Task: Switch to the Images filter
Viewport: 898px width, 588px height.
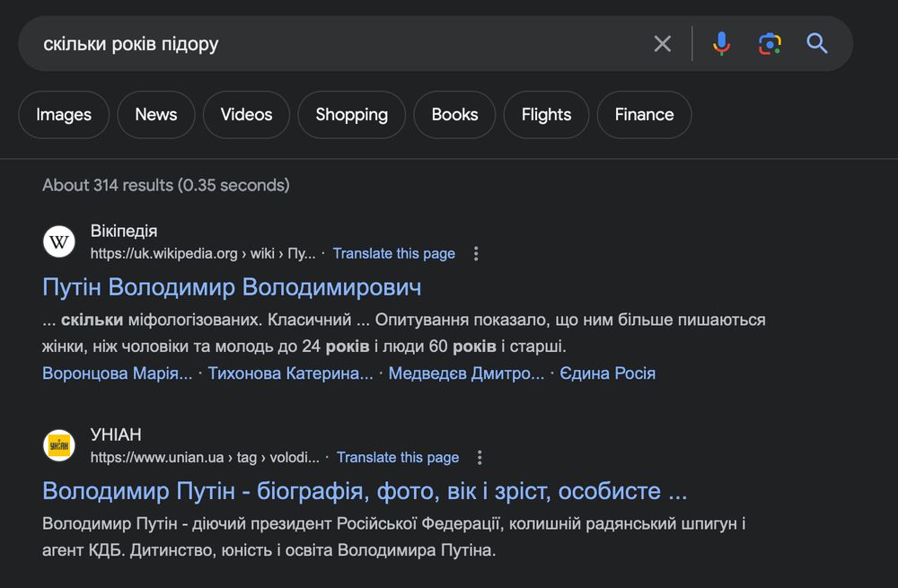Action: click(64, 115)
